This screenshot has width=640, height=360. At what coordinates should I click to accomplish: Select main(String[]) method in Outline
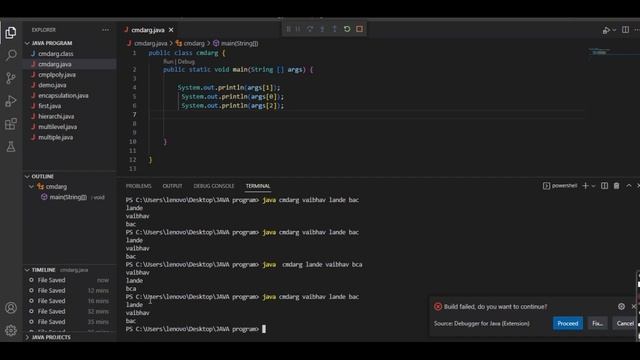[x=68, y=197]
